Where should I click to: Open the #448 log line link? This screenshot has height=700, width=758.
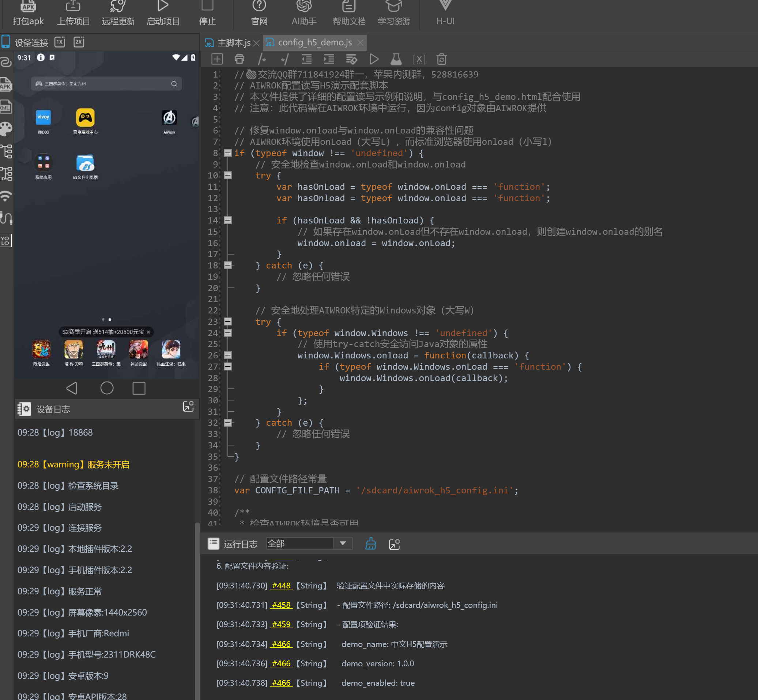click(281, 586)
